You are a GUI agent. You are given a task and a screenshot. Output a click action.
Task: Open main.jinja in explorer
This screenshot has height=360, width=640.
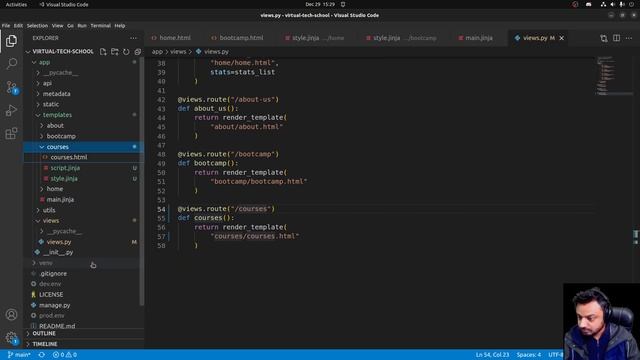point(60,200)
